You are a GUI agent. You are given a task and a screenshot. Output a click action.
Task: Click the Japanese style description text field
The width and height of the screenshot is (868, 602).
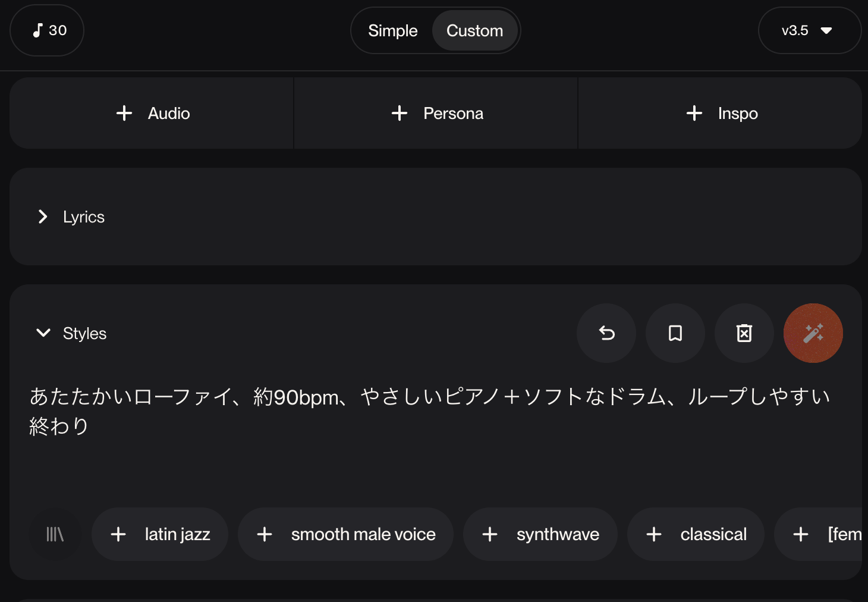point(428,428)
